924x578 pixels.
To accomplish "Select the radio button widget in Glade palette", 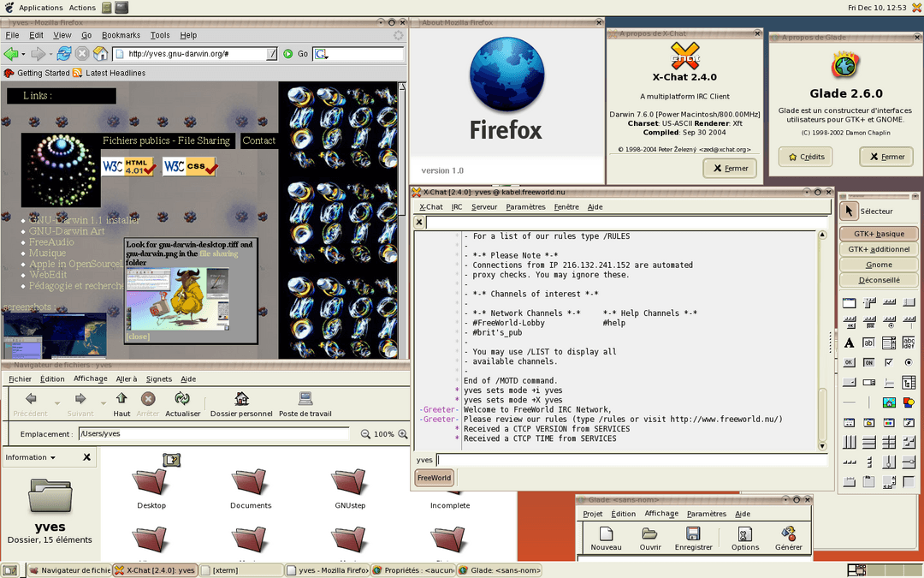I will pyautogui.click(x=909, y=361).
